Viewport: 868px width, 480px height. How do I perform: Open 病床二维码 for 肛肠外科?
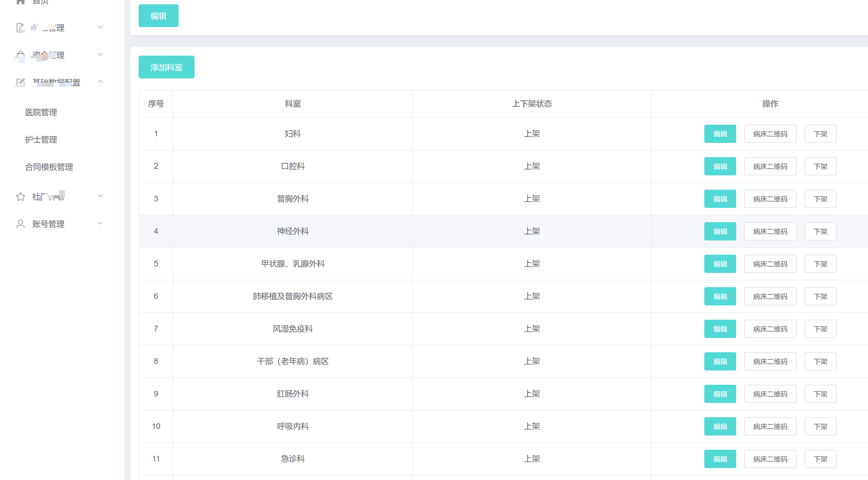pyautogui.click(x=770, y=394)
